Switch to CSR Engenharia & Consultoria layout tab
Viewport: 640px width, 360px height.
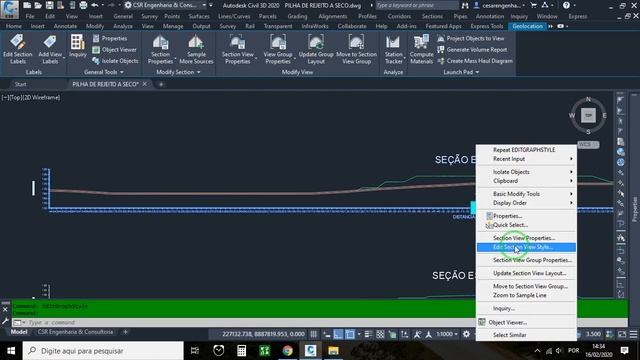[x=76, y=332]
